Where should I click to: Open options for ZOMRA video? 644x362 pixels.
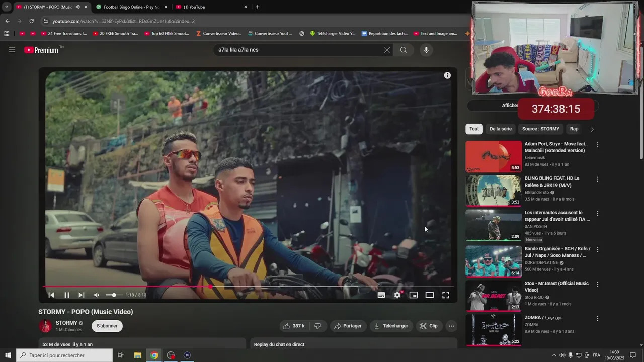pyautogui.click(x=598, y=318)
